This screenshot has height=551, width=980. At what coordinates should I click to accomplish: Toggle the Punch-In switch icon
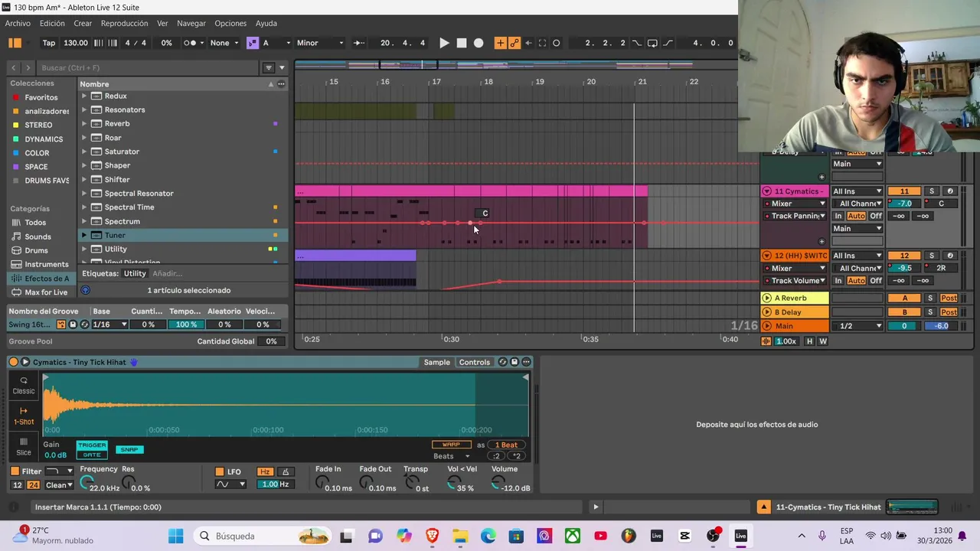(637, 43)
